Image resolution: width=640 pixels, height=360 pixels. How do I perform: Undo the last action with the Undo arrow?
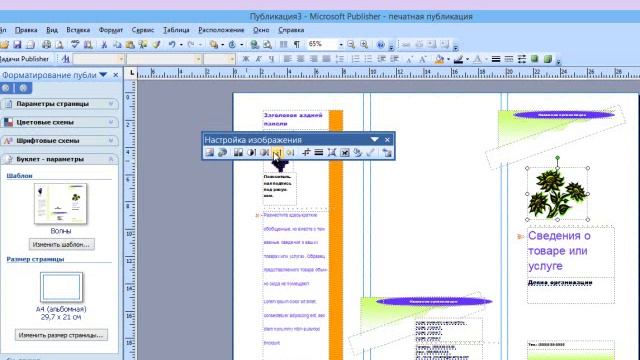[x=172, y=44]
